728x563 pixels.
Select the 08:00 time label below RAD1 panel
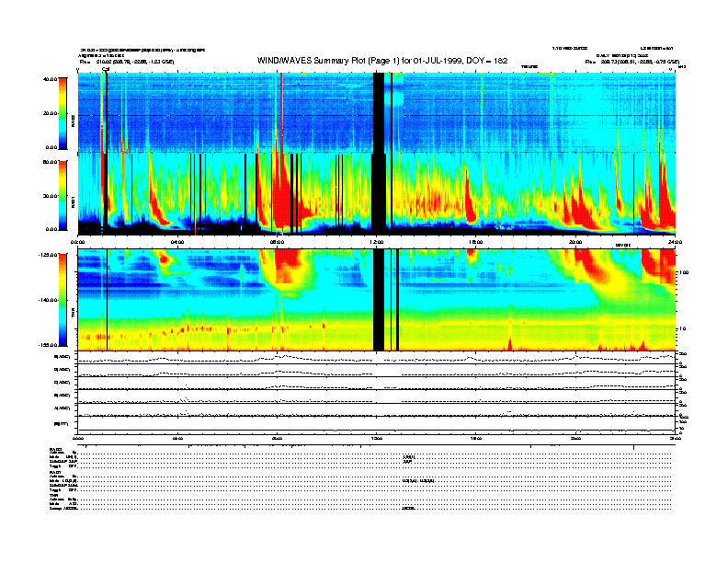(x=277, y=242)
